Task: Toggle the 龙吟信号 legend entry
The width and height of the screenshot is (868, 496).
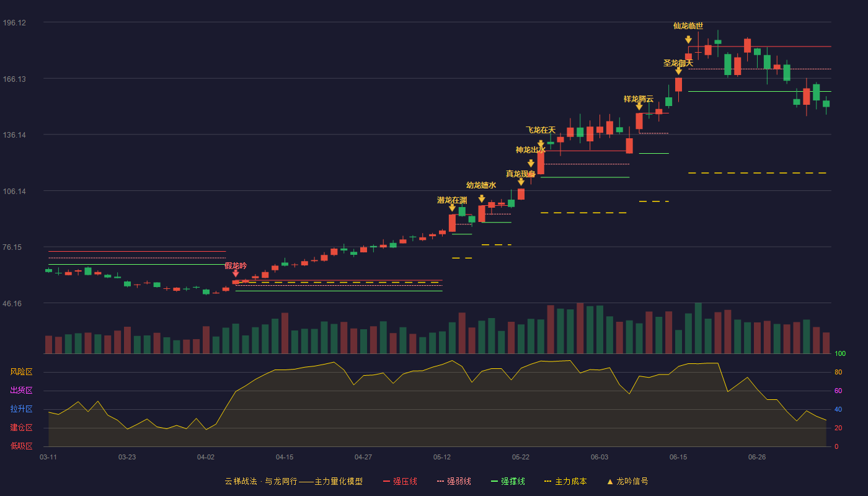Action: 627,481
